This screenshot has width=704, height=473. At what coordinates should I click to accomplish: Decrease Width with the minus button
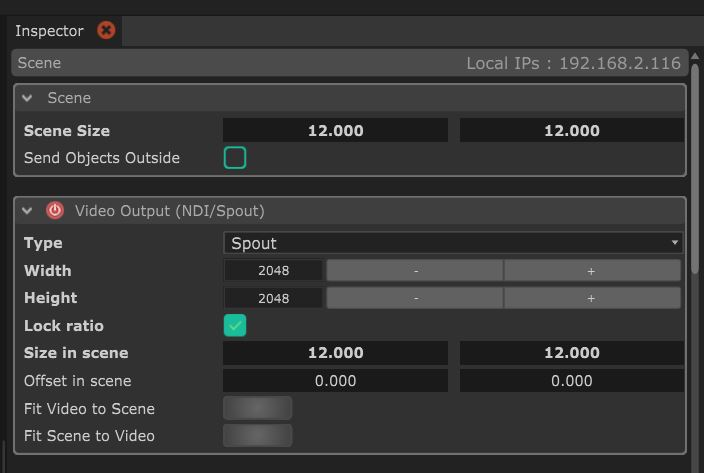[x=415, y=271]
